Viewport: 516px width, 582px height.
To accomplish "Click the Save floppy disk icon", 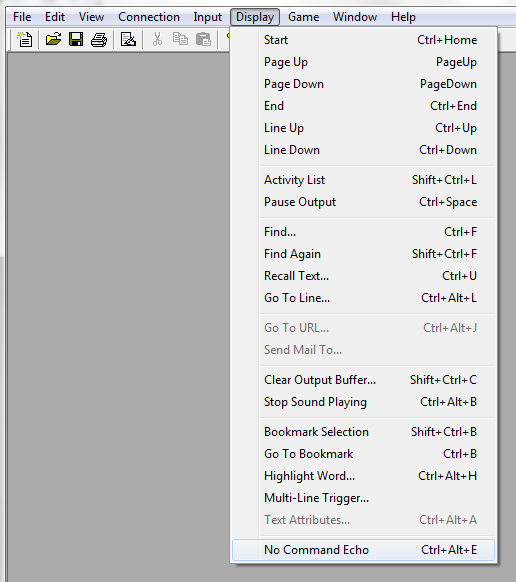I will point(76,39).
